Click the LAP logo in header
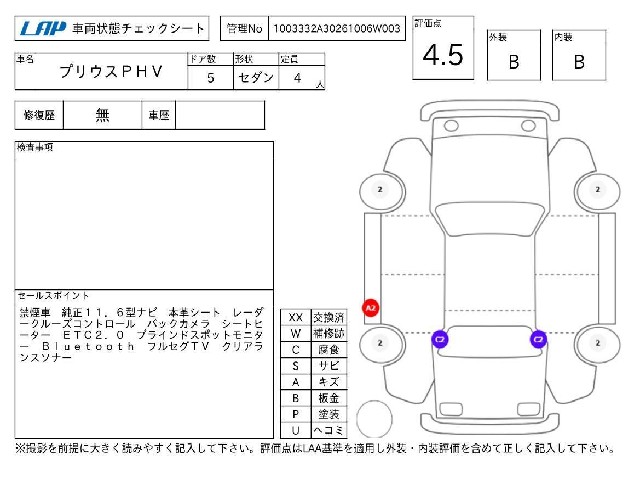 [43, 29]
